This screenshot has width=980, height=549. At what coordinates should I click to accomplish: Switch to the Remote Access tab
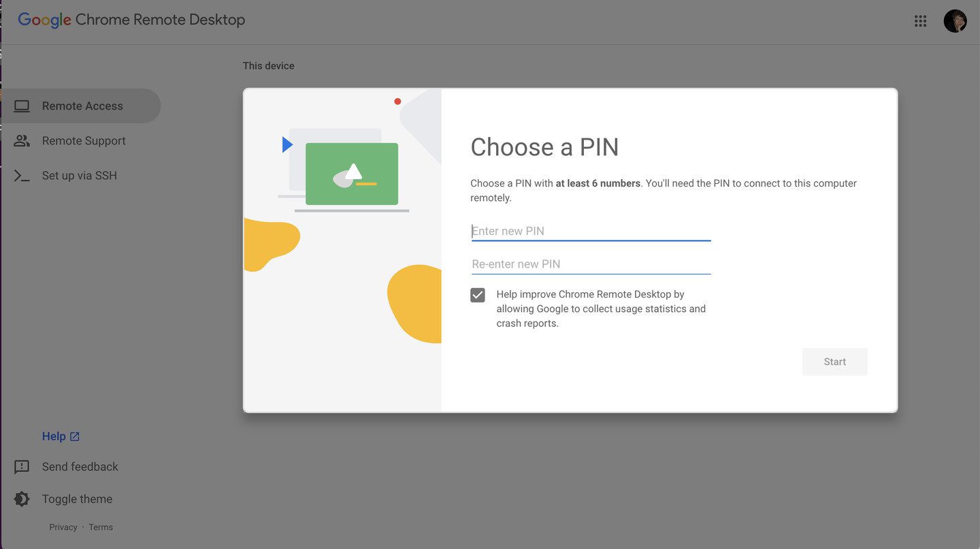[x=80, y=106]
